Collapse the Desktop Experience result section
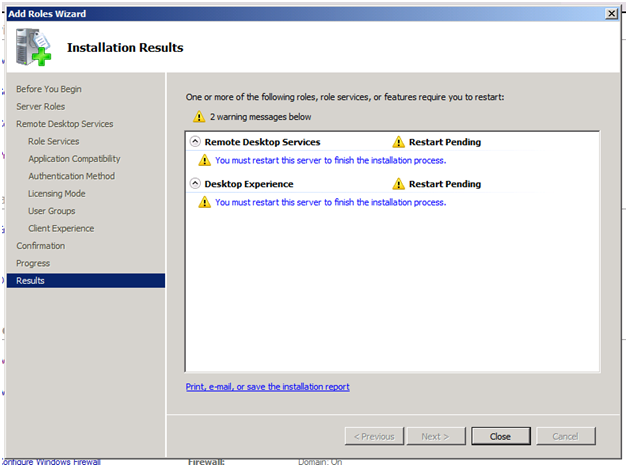The image size is (628, 467). [x=195, y=183]
